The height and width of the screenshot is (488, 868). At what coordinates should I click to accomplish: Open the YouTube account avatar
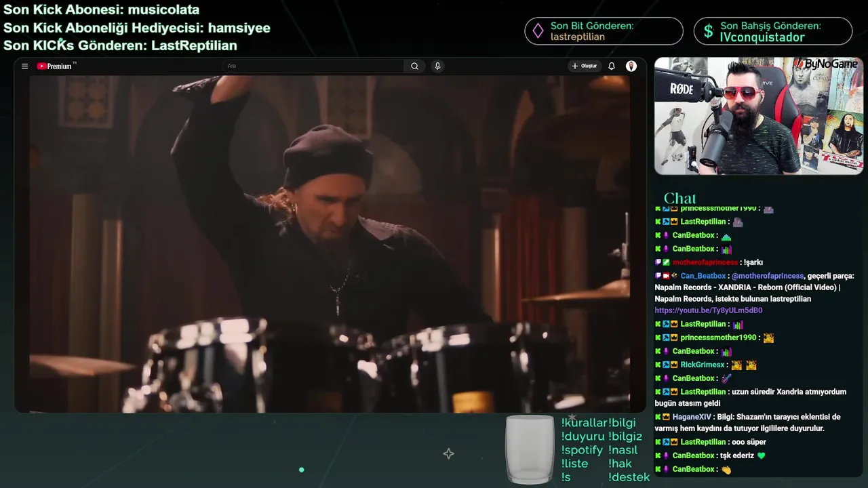631,66
